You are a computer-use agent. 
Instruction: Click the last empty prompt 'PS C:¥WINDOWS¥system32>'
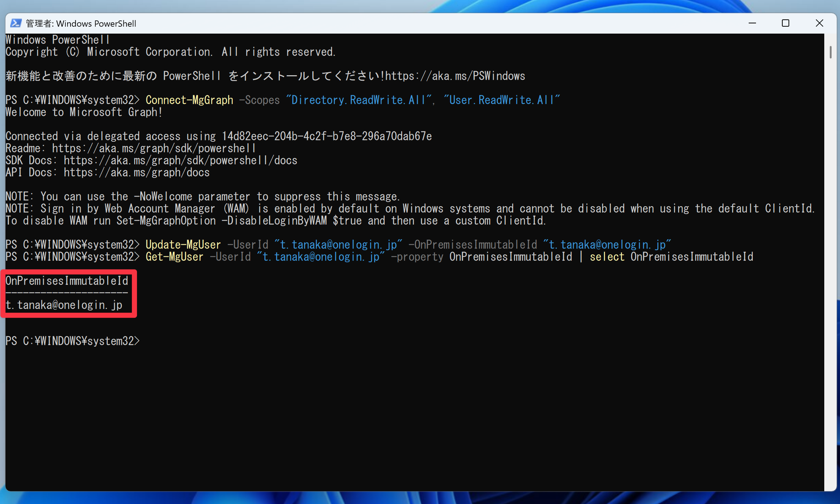pos(73,341)
